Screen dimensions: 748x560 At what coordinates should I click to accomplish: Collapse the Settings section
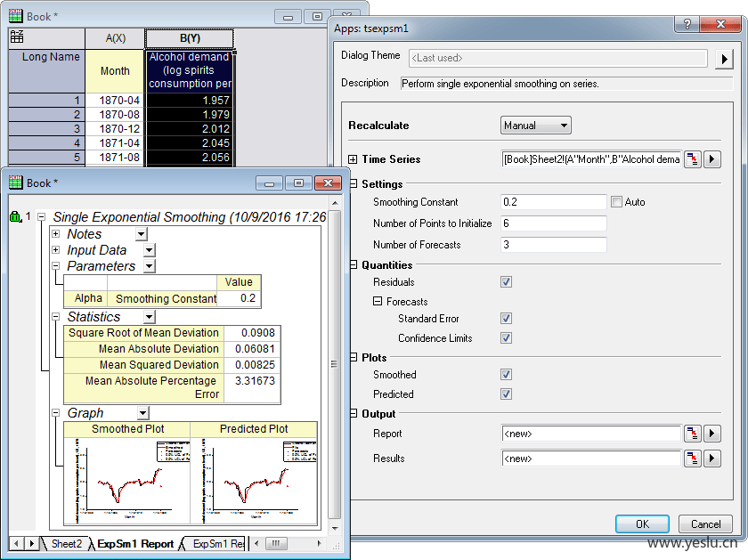[x=353, y=183]
